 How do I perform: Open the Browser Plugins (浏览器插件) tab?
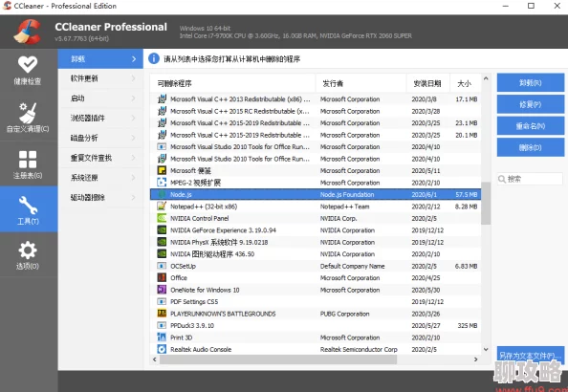tap(100, 119)
